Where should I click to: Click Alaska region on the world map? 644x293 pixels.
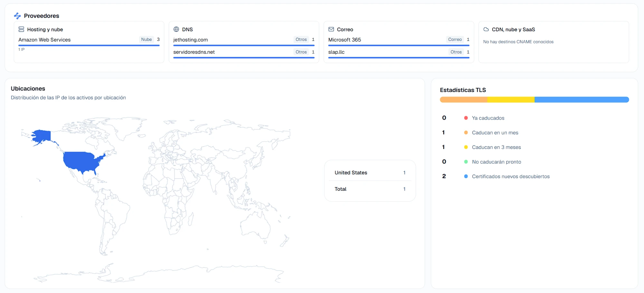tap(43, 136)
